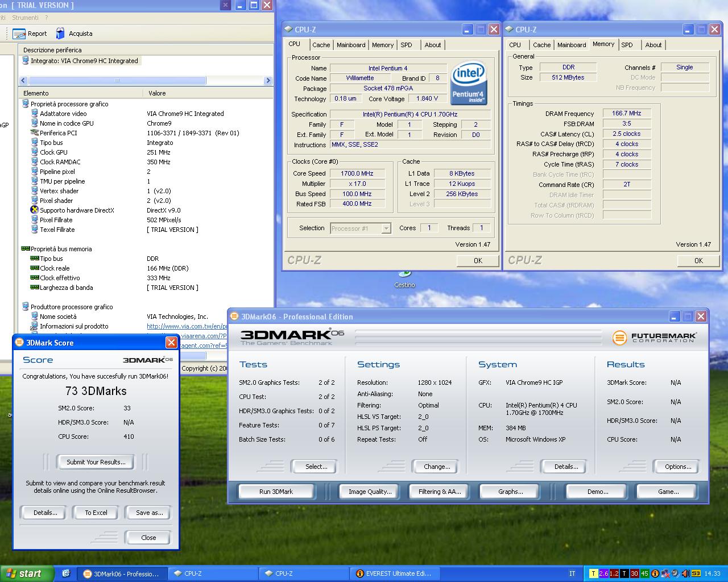This screenshot has height=582, width=728.
Task: Click the Save as button
Action: coord(149,513)
